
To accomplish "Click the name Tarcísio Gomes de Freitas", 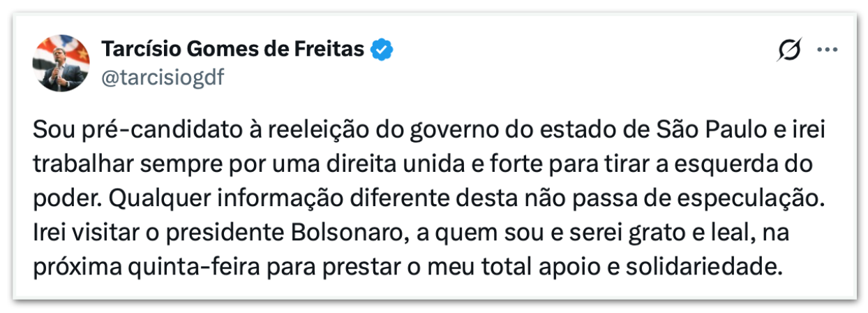I will [x=233, y=50].
